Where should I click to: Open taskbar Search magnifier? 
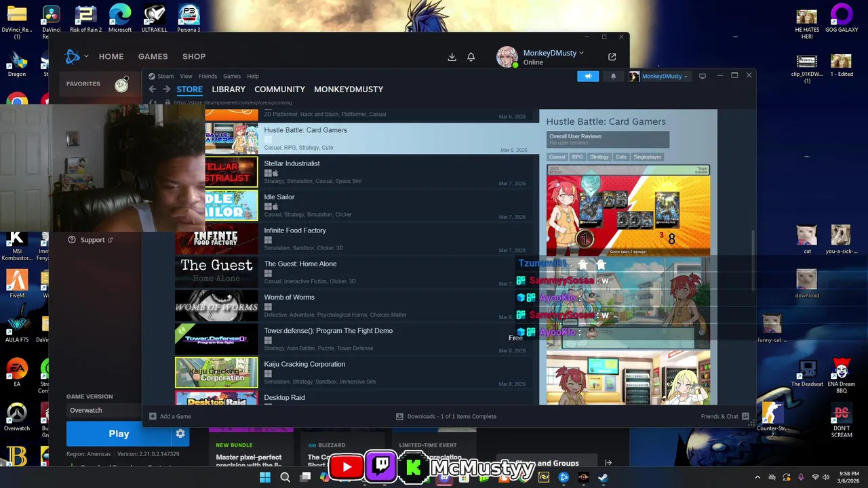tap(285, 477)
